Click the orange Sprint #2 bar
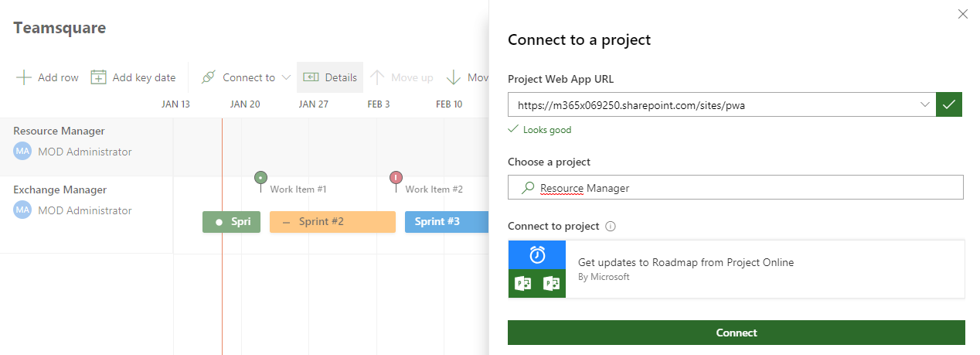The height and width of the screenshot is (355, 980). click(332, 222)
